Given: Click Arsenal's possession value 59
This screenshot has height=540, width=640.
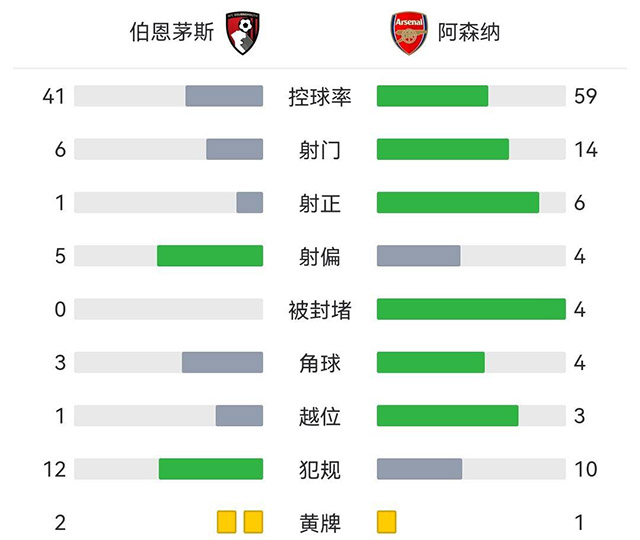Looking at the screenshot, I should (x=586, y=96).
